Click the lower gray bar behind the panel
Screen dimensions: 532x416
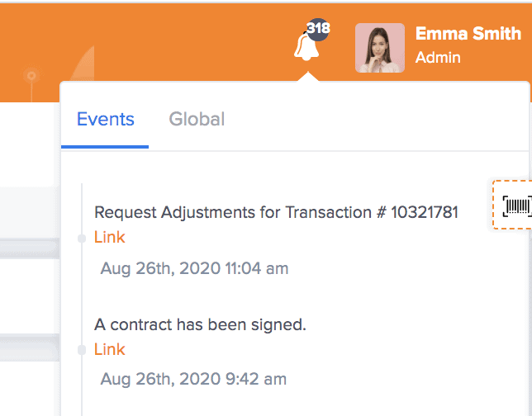pyautogui.click(x=30, y=347)
